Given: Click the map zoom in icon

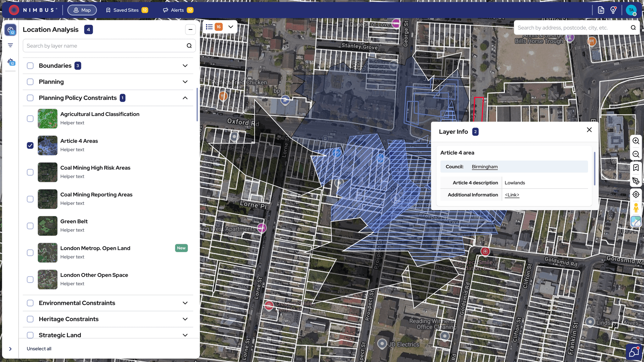Looking at the screenshot, I should coord(636,141).
